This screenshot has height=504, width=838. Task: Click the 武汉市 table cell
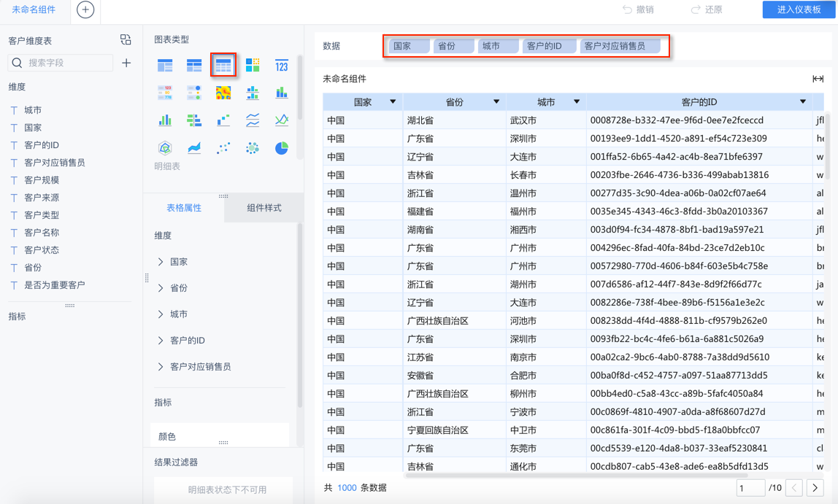tap(546, 120)
